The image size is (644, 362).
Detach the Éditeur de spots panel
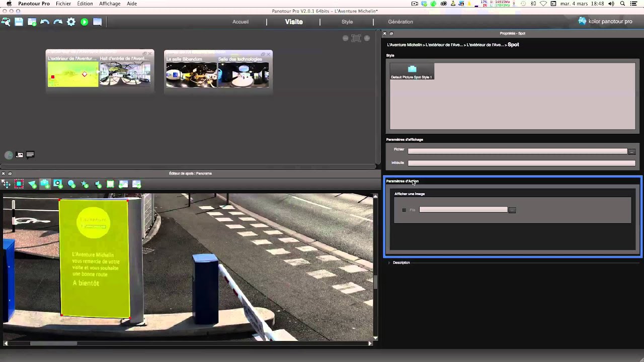click(x=10, y=173)
